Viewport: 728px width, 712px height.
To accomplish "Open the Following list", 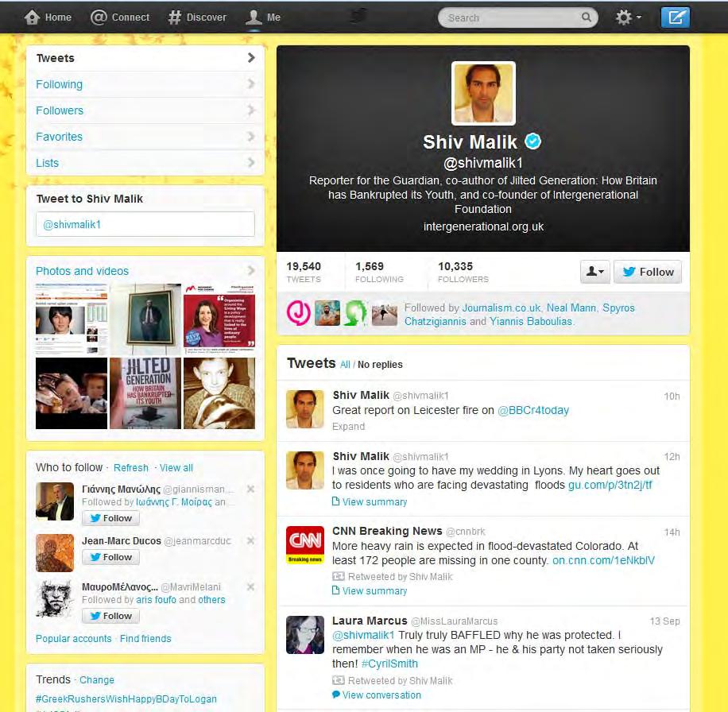I will click(x=59, y=84).
